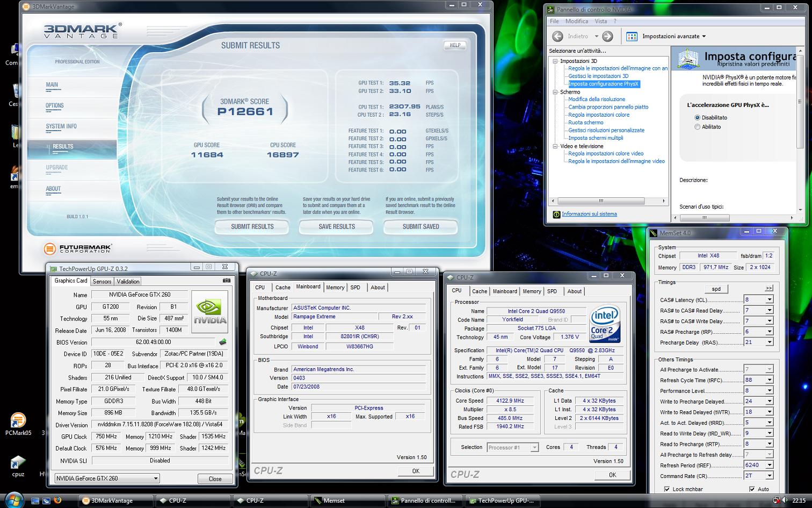Viewport: 812px width, 508px height.
Task: Click the NVIDIA panel back arrow button
Action: [x=557, y=36]
